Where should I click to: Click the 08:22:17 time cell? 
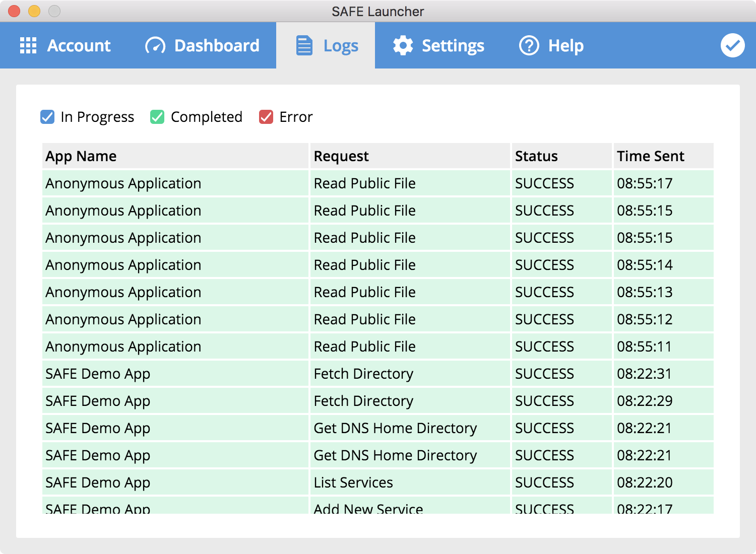(x=664, y=506)
